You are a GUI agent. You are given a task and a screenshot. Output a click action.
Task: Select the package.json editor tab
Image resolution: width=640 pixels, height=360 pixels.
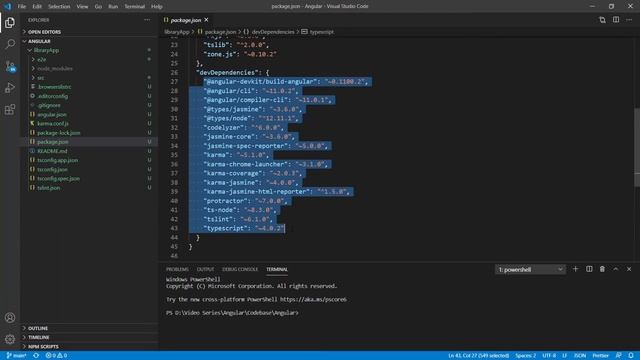pos(186,20)
